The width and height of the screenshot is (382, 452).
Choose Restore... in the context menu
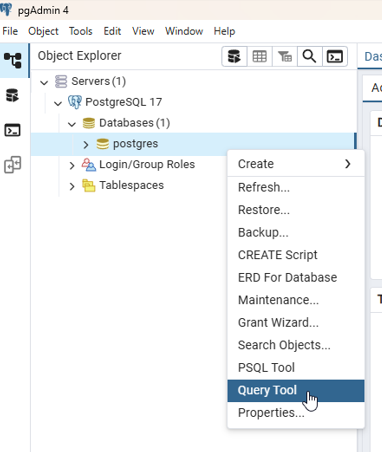[x=296, y=210]
